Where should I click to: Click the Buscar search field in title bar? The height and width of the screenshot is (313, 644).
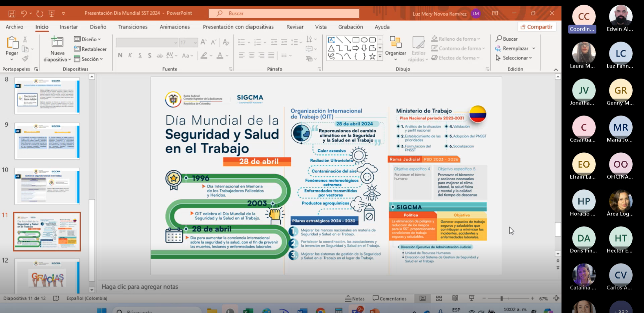point(284,13)
